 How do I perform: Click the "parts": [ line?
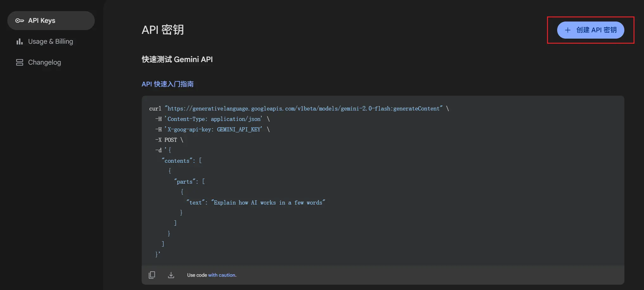click(x=190, y=182)
